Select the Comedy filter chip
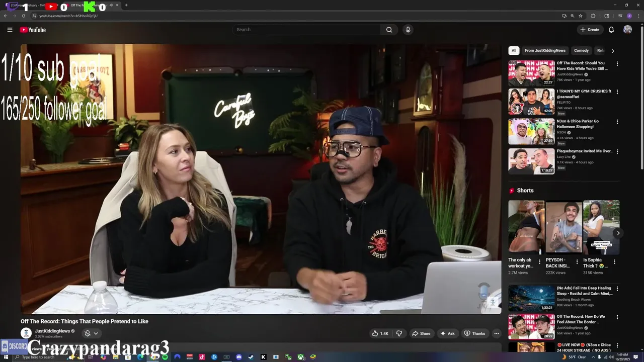Viewport: 644px width, 362px height. click(x=581, y=50)
